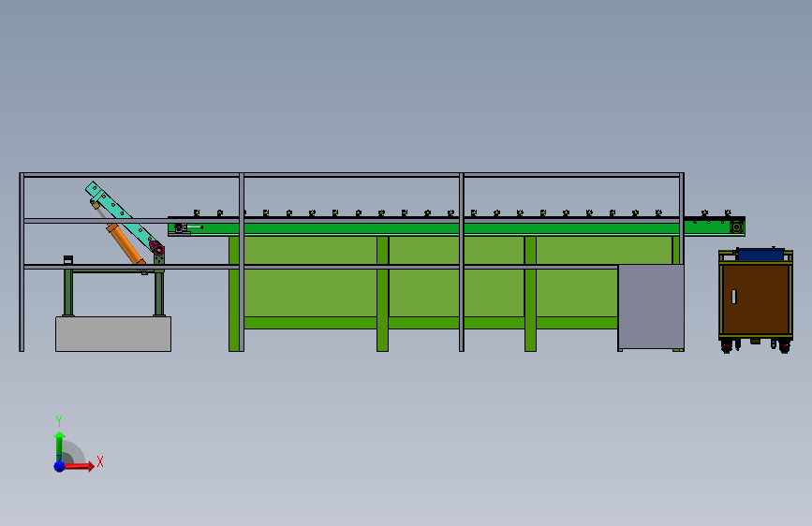812x526 pixels.
Task: Click the green Y axis arrow of the triad
Action: tap(59, 446)
